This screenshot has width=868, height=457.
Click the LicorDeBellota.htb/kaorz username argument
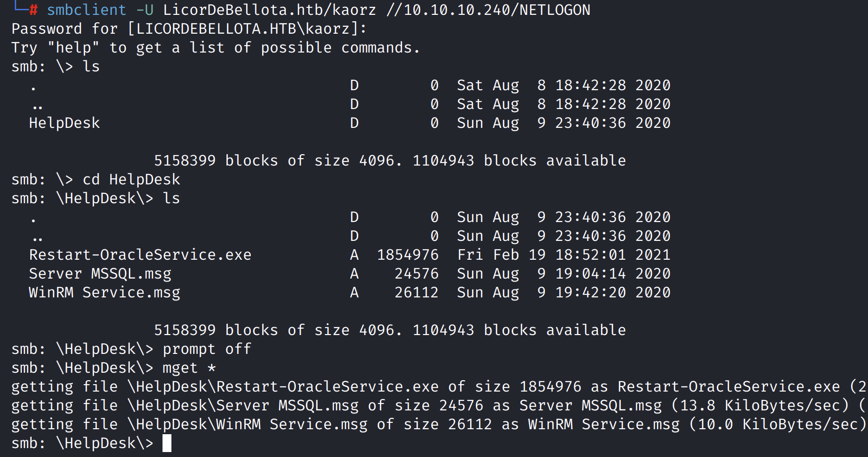[x=269, y=10]
